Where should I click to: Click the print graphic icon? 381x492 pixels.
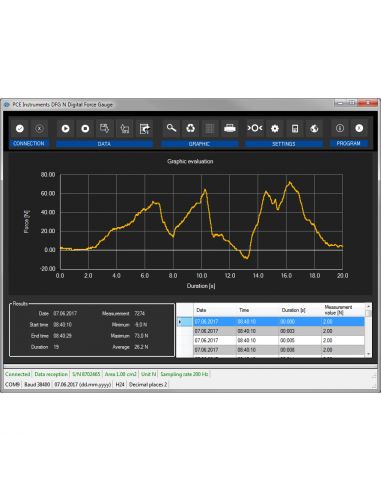point(230,128)
